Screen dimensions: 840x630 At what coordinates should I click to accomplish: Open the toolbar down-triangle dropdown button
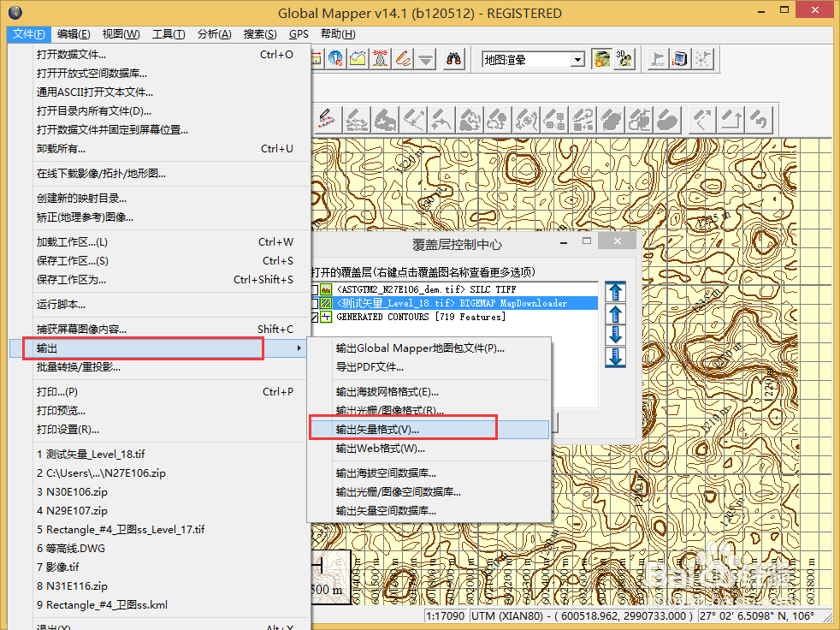(x=426, y=58)
